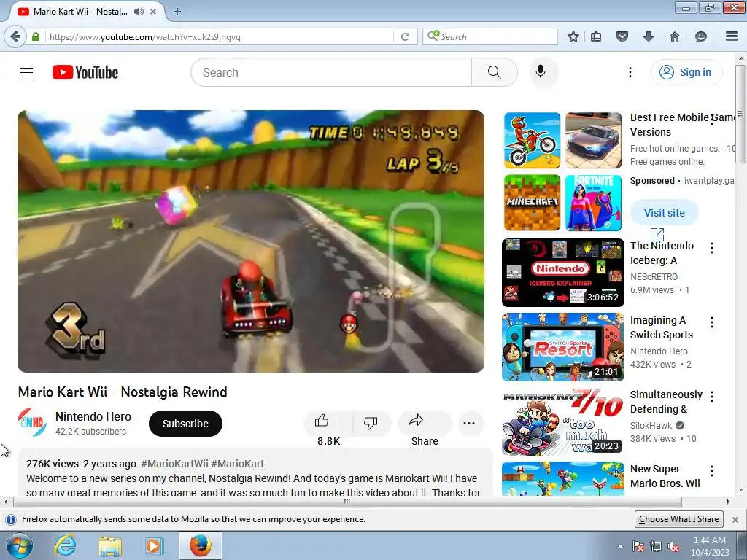Image resolution: width=747 pixels, height=560 pixels.
Task: Open the Switch Sports Resort video thumbnail
Action: tap(562, 346)
